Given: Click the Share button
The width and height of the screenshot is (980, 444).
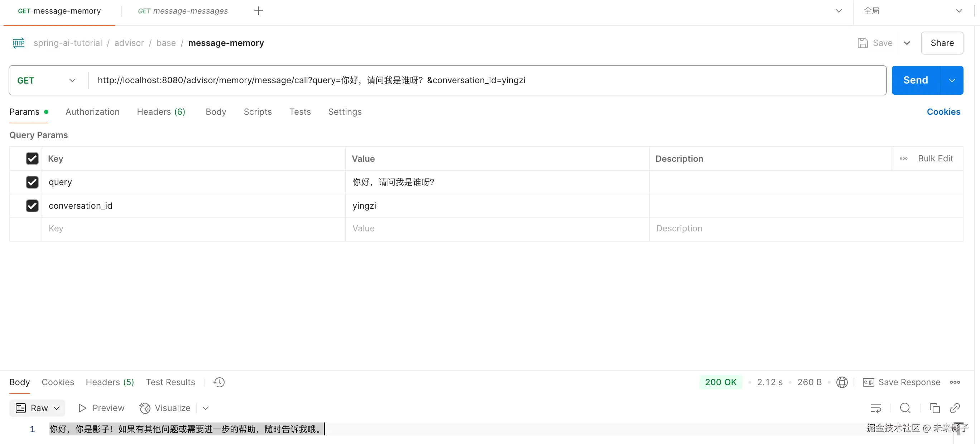Looking at the screenshot, I should [942, 43].
